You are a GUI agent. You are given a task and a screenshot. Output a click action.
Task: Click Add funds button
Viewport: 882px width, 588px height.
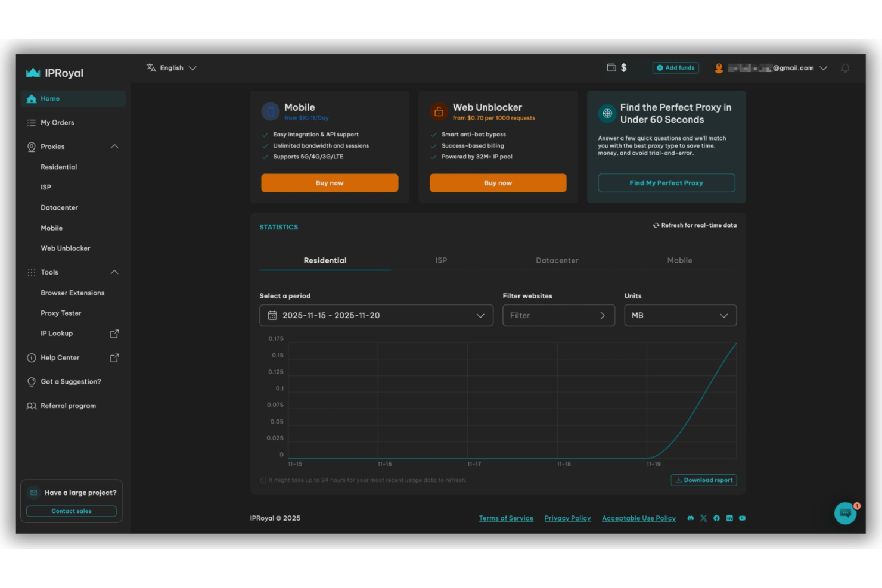pyautogui.click(x=676, y=68)
